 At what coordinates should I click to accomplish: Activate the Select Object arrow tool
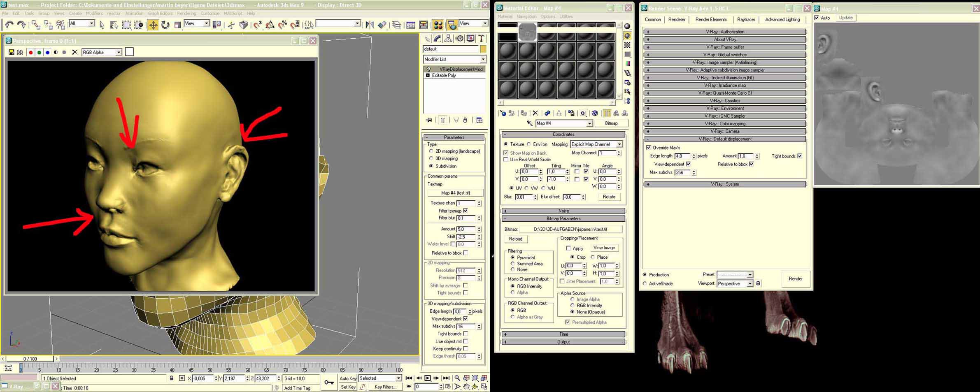pos(102,25)
